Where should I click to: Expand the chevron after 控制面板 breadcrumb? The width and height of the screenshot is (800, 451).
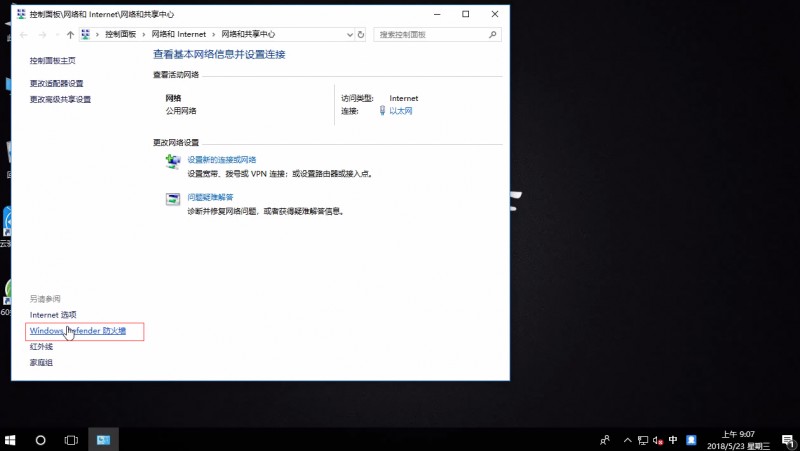(x=144, y=35)
